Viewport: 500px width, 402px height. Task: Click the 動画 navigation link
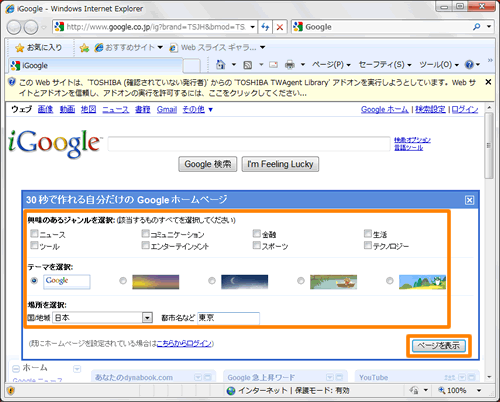coord(67,109)
